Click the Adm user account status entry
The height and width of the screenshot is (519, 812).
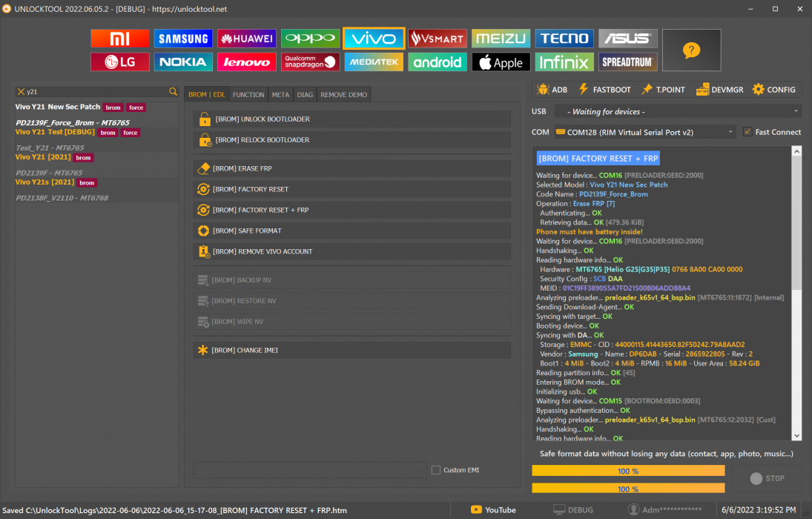(x=665, y=510)
